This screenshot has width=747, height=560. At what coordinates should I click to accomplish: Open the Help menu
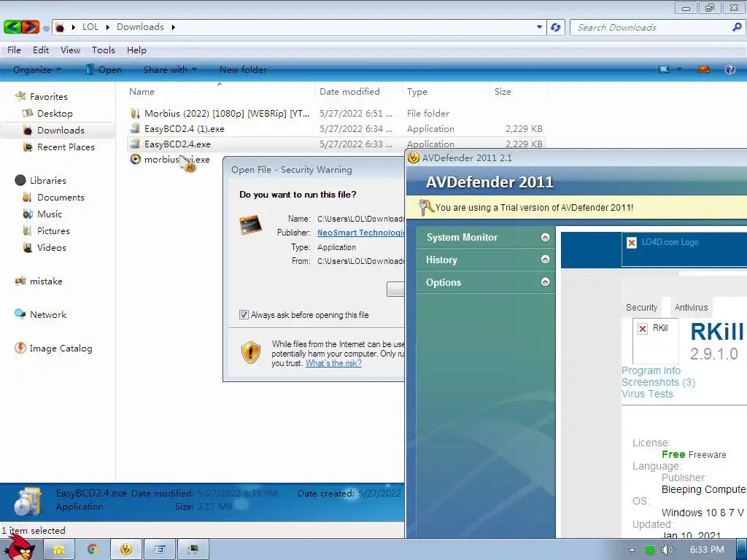136,50
